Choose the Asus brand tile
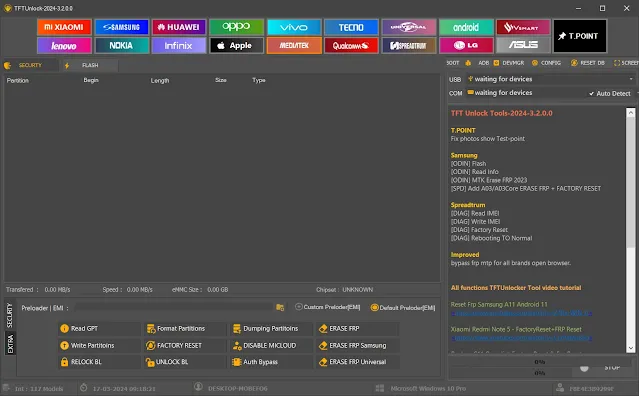This screenshot has width=639, height=396. pos(523,46)
